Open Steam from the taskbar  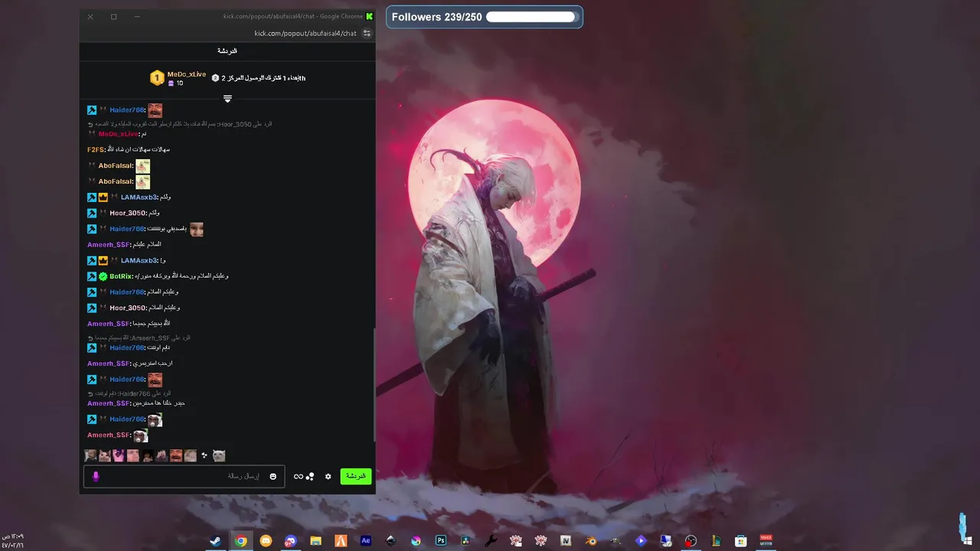point(215,540)
